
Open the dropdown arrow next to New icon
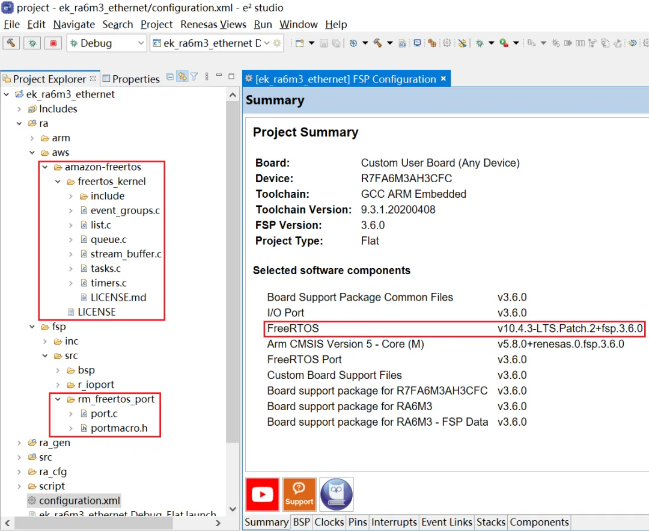[x=312, y=43]
